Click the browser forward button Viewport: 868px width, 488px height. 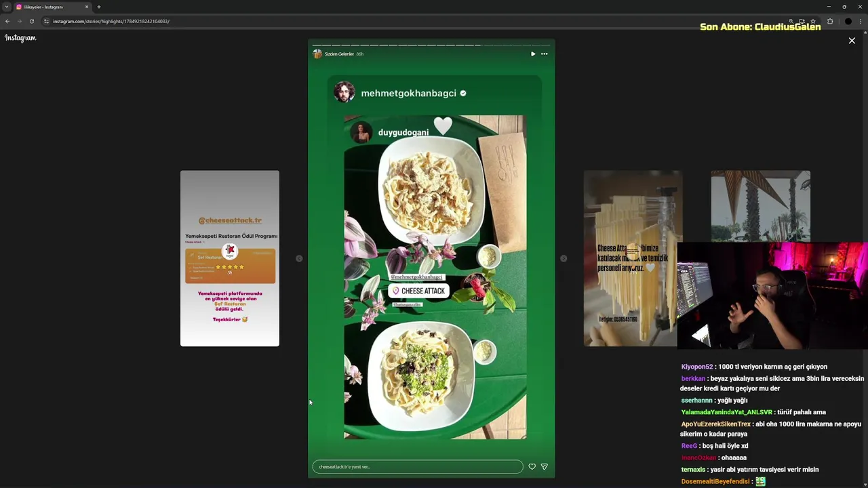[x=19, y=21]
